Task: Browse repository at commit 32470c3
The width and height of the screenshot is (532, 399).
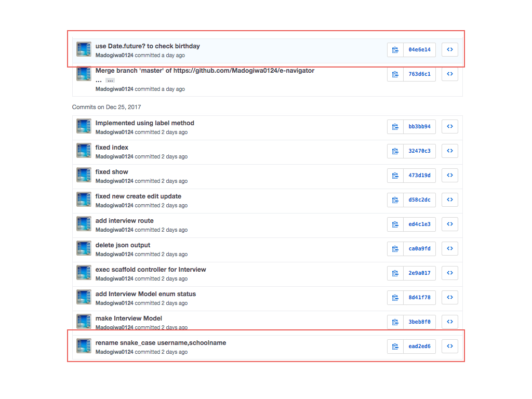Action: [x=450, y=151]
